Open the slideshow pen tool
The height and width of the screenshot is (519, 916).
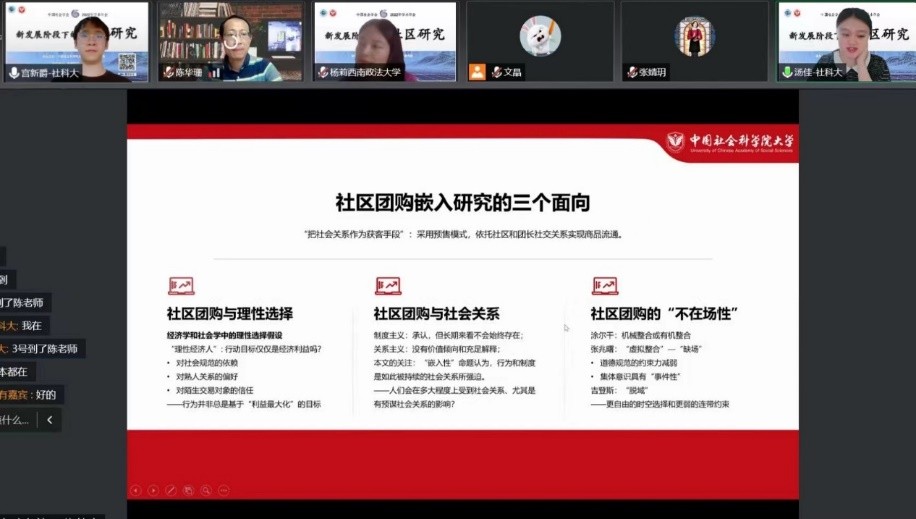click(171, 490)
